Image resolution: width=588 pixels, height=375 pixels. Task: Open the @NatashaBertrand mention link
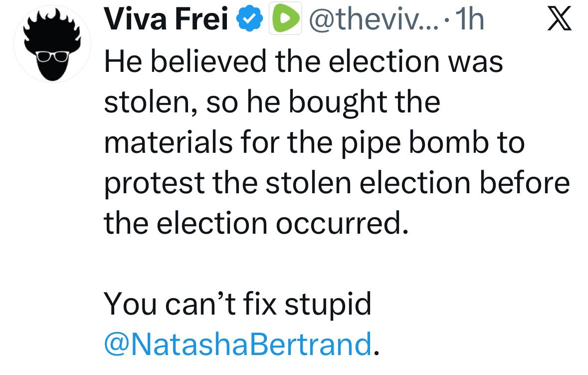[x=236, y=344]
